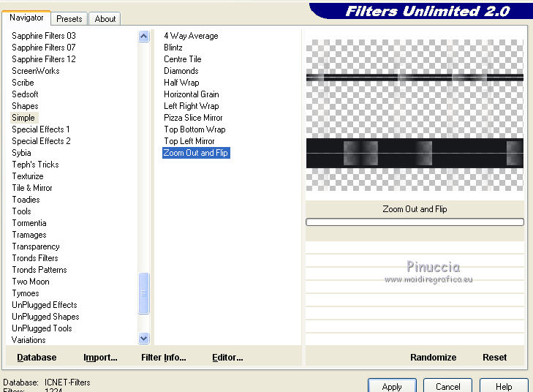
Task: Select Tronds Filters category
Action: tap(35, 258)
